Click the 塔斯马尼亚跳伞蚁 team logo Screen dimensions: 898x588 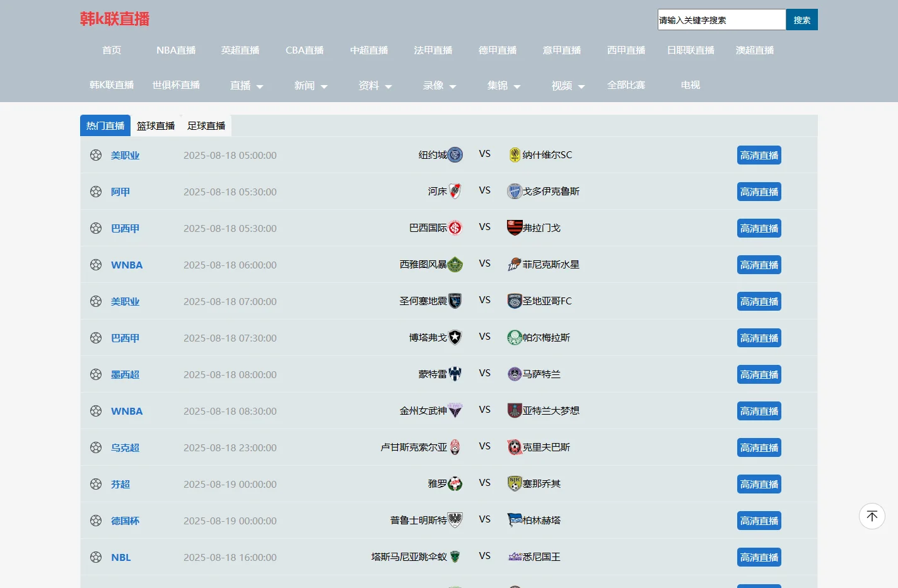[455, 557]
